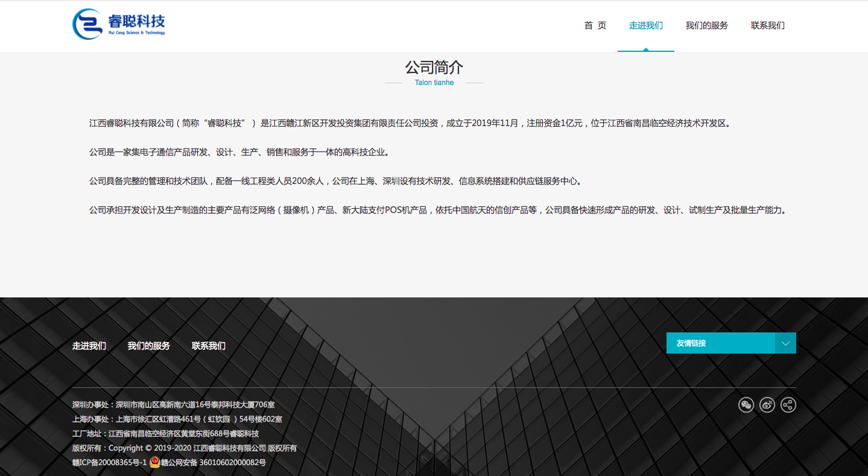
Task: Expand the 友情链接 dropdown arrow
Action: tap(785, 343)
